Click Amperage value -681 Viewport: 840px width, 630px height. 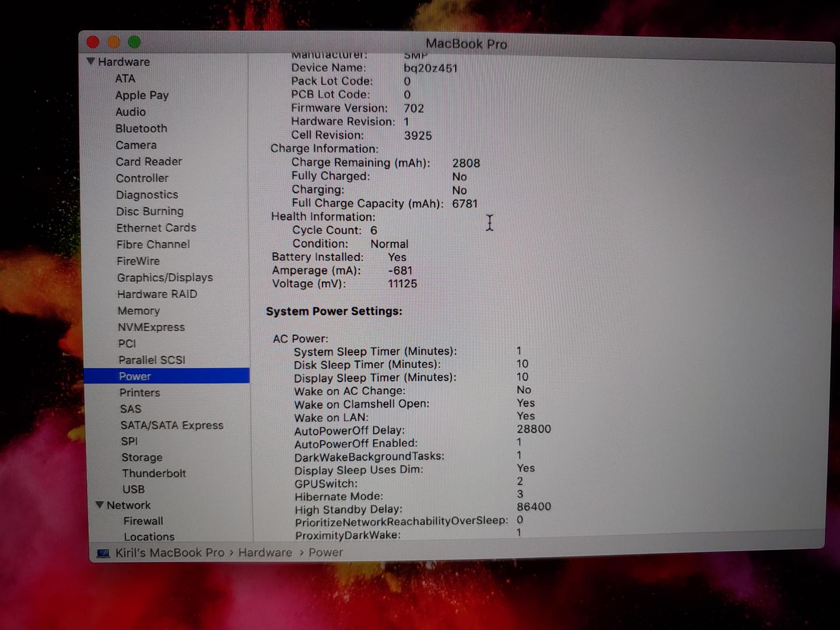(400, 271)
